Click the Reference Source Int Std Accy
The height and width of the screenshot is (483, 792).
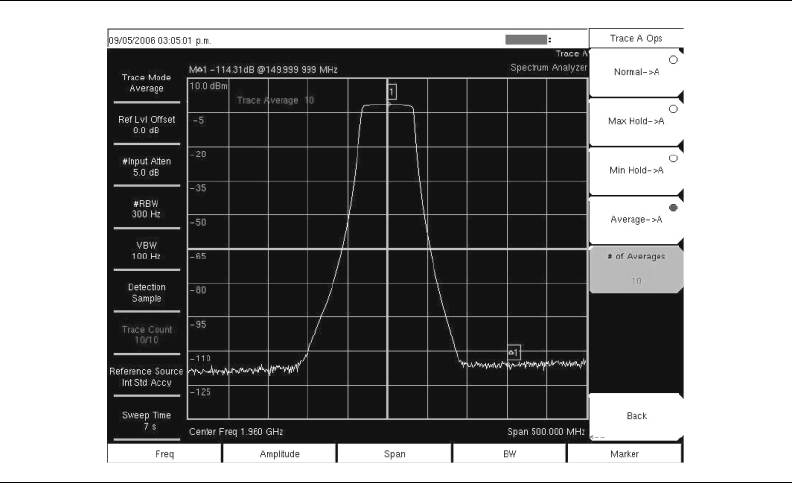[146, 377]
